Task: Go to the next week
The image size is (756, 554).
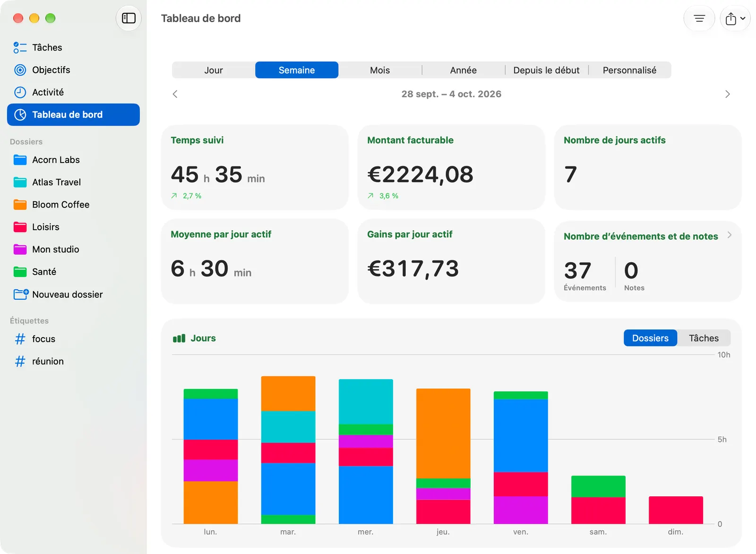Action: pyautogui.click(x=728, y=94)
